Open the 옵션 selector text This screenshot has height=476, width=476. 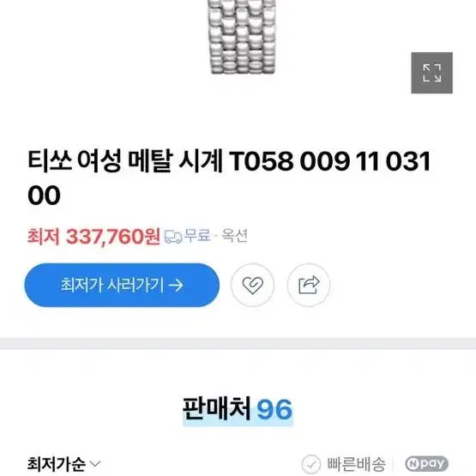pyautogui.click(x=234, y=236)
